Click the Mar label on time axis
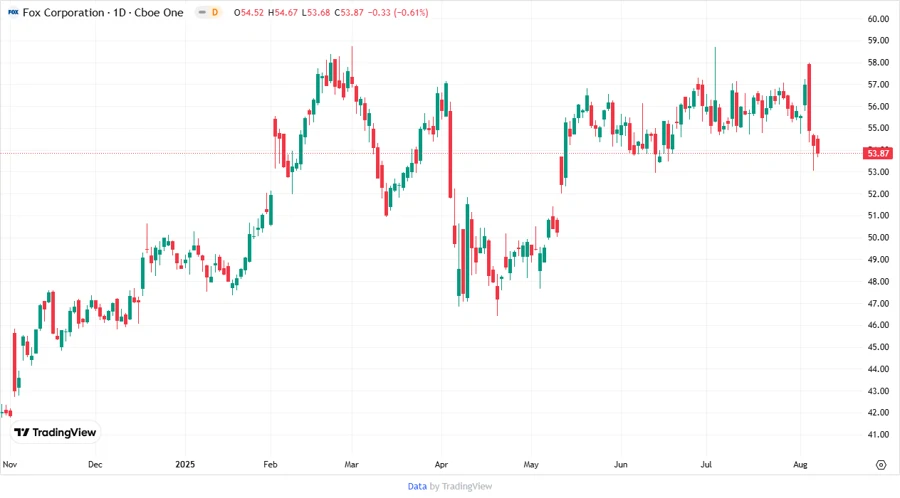Image resolution: width=900 pixels, height=498 pixels. click(351, 464)
